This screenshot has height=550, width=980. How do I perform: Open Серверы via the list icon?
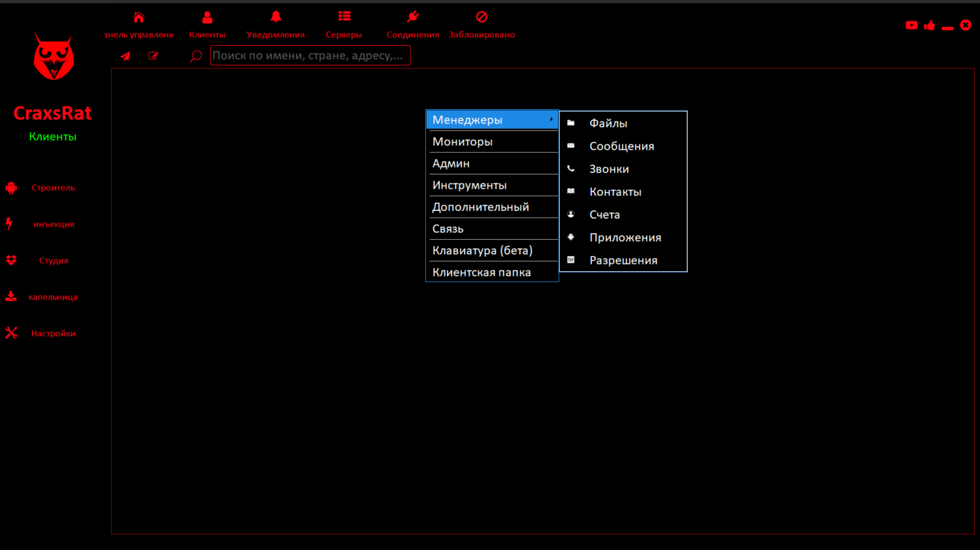[344, 16]
